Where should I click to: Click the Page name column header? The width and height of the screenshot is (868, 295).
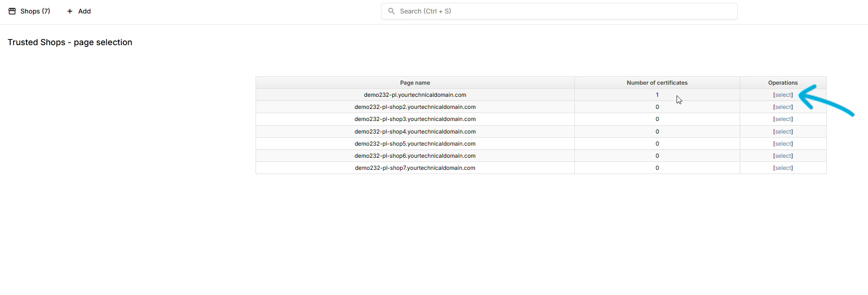click(415, 83)
